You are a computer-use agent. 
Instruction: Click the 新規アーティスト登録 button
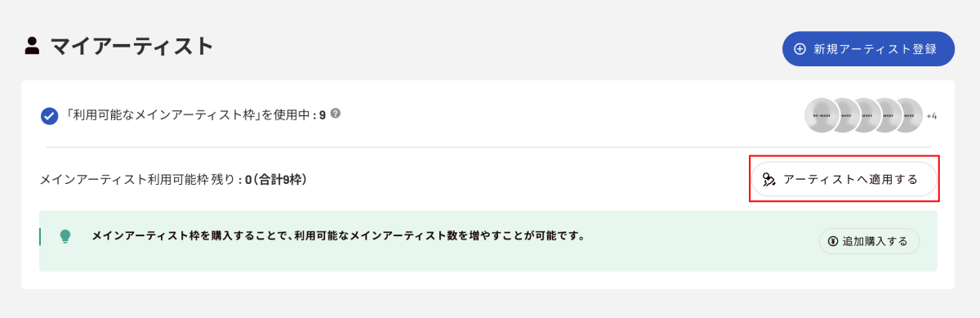868,49
